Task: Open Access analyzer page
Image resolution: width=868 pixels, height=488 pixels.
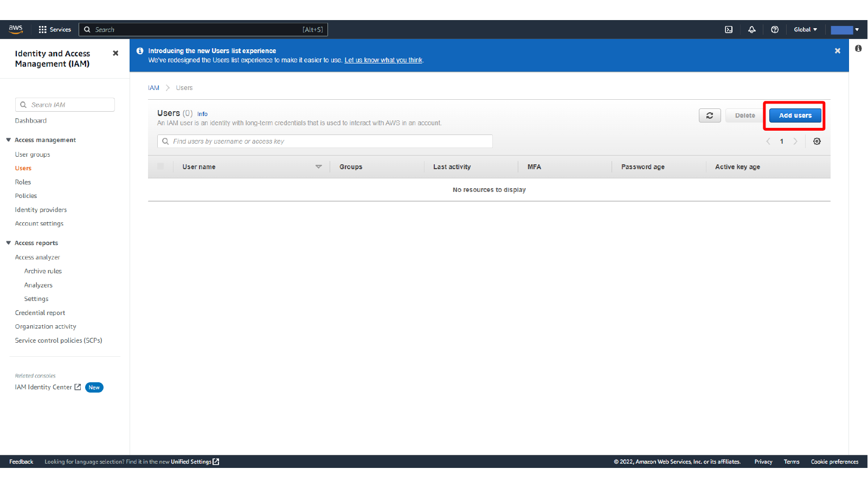Action: tap(37, 258)
